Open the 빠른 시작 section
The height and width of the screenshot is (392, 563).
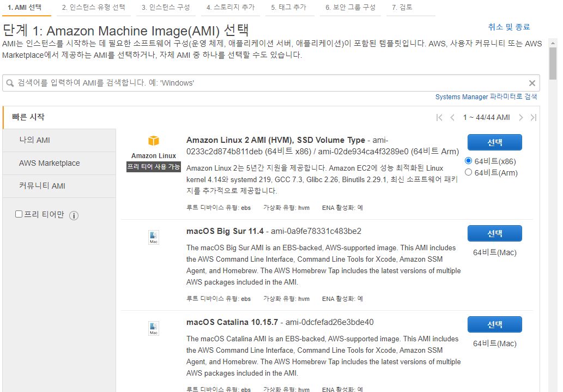coord(59,117)
